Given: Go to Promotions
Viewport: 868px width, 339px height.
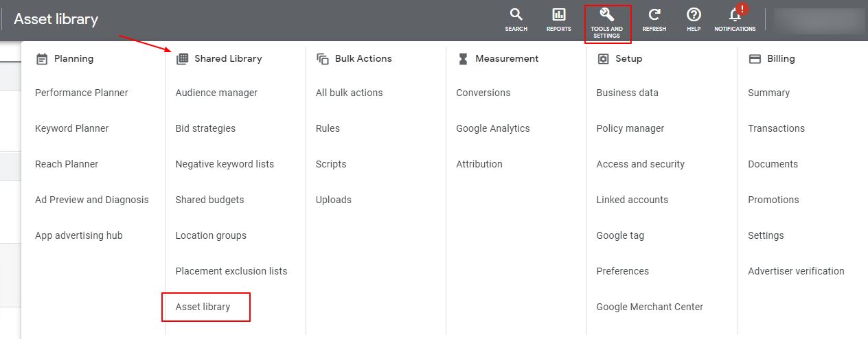Looking at the screenshot, I should pyautogui.click(x=774, y=200).
